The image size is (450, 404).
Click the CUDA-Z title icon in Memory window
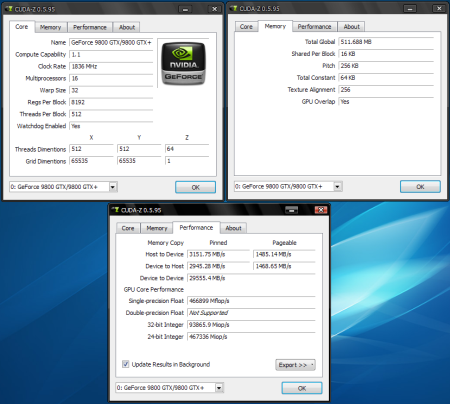(x=234, y=8)
